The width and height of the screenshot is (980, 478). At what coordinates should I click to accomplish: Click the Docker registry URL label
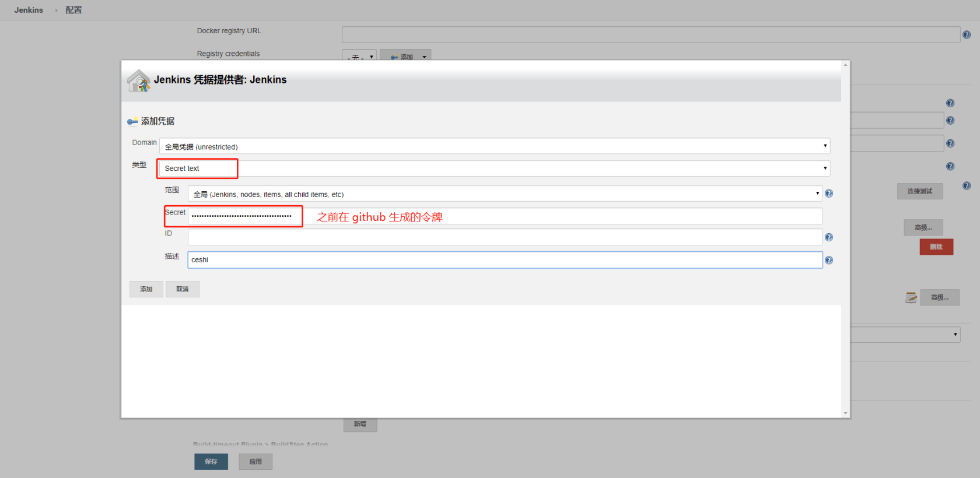point(229,31)
